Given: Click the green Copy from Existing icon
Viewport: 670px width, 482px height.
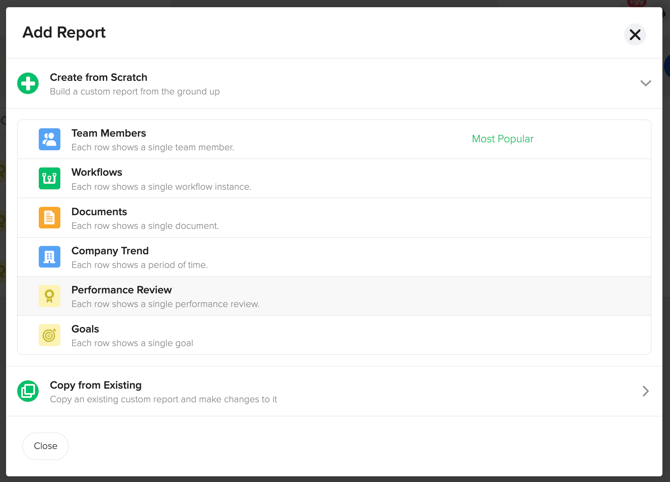Looking at the screenshot, I should tap(28, 391).
